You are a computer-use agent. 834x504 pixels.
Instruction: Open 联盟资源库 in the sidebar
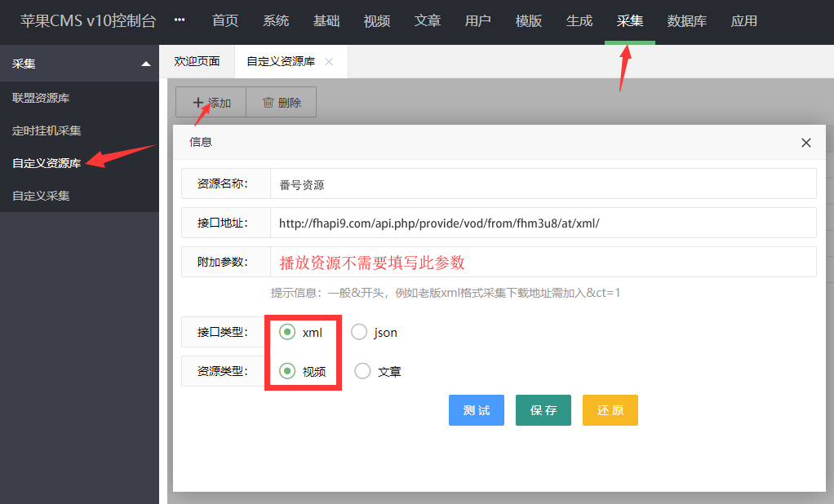point(41,98)
